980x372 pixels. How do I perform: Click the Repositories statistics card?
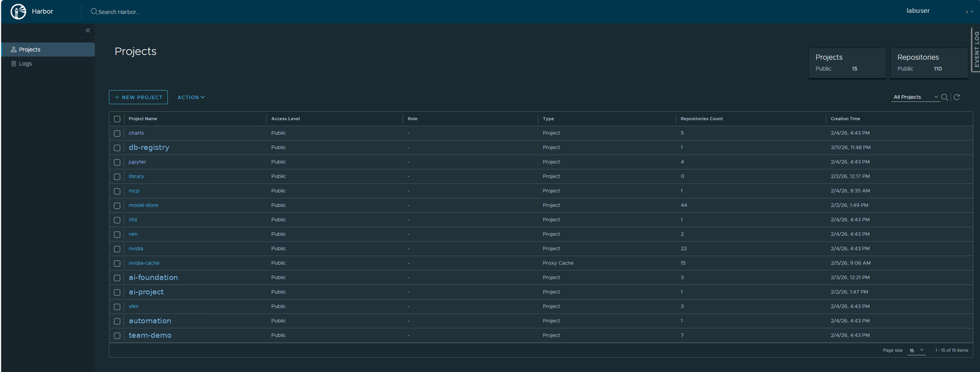[x=929, y=63]
